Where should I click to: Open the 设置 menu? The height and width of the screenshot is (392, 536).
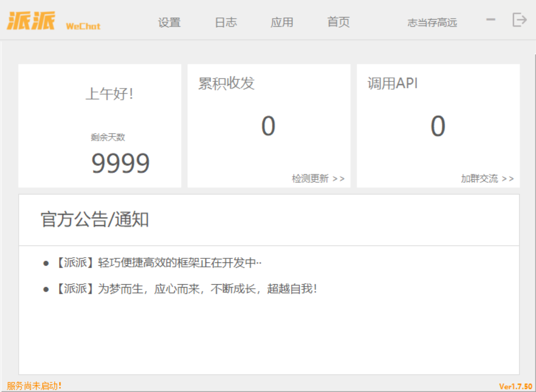pyautogui.click(x=169, y=23)
